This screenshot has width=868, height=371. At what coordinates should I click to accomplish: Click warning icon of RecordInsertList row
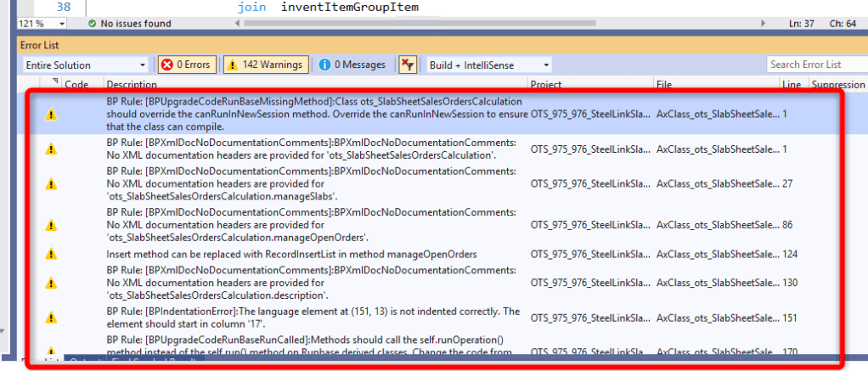point(51,254)
